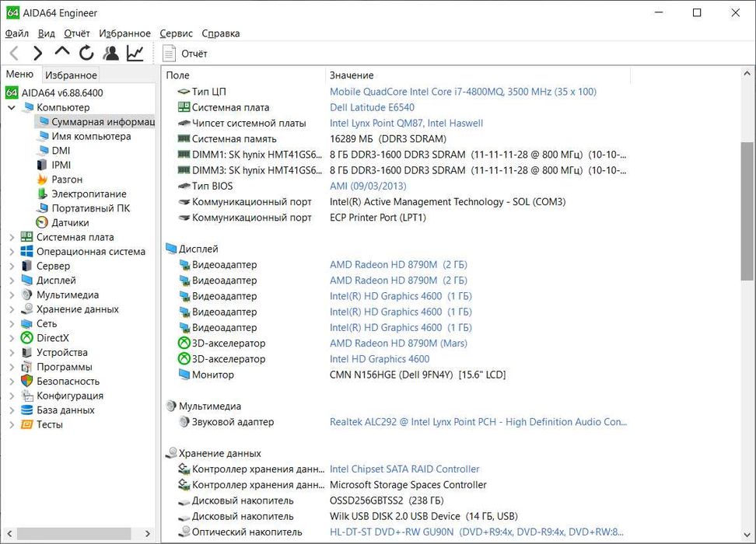Screen dimensions: 756x544
Task: Open Intel Core i7-4800MQ CPU link
Action: 463,92
